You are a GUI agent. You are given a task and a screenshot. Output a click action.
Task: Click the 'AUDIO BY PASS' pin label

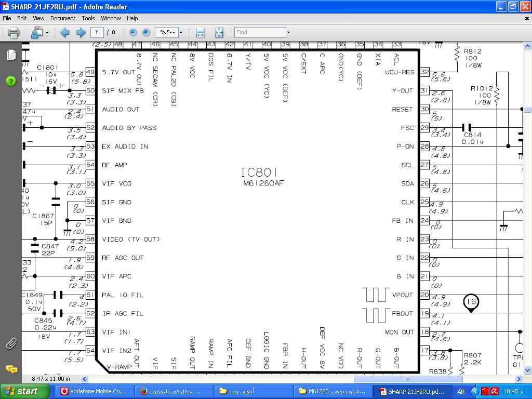click(129, 128)
